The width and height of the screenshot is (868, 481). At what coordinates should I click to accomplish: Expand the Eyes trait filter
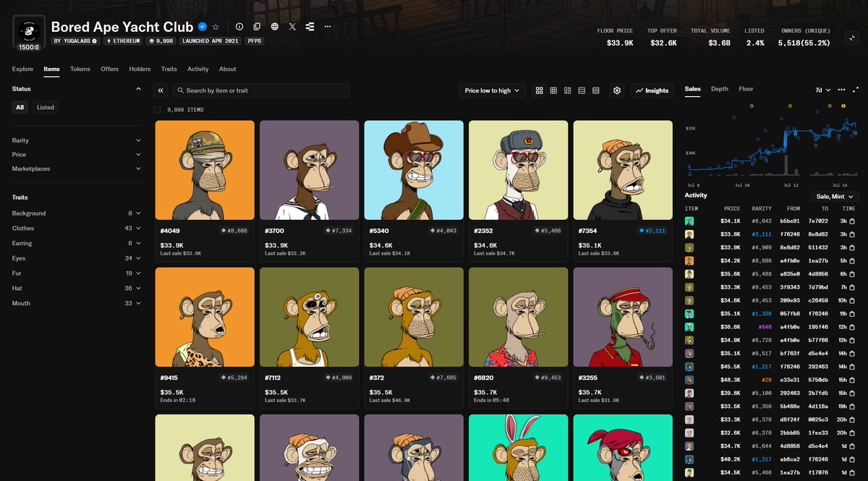(77, 258)
